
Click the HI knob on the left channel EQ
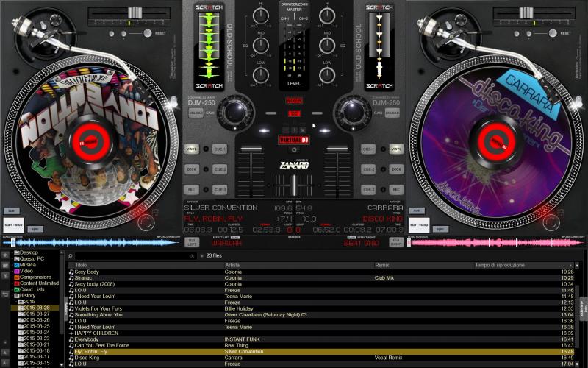tap(261, 16)
